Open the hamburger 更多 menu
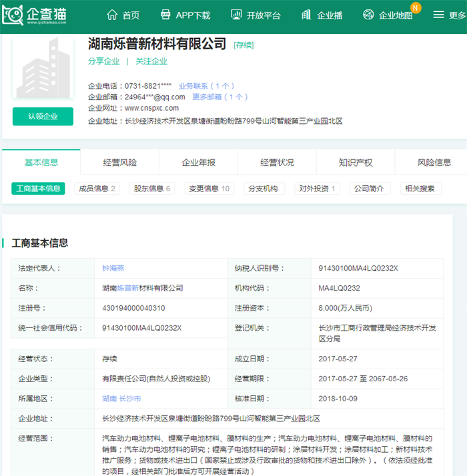This screenshot has width=467, height=476. pos(438,15)
